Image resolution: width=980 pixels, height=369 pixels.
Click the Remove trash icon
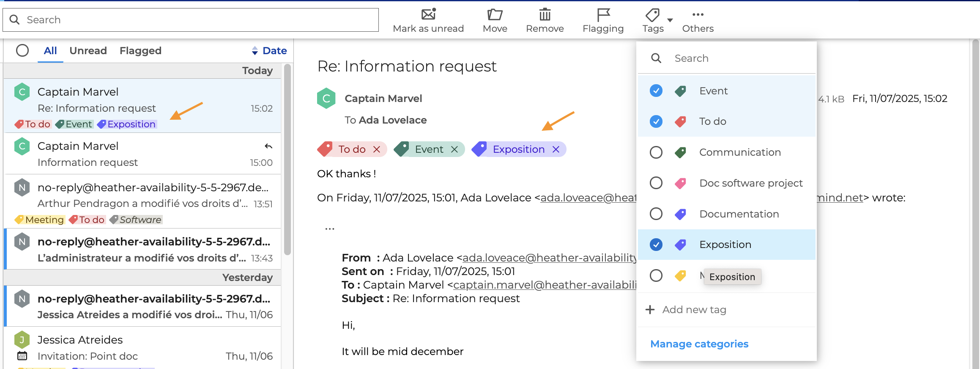pos(545,14)
